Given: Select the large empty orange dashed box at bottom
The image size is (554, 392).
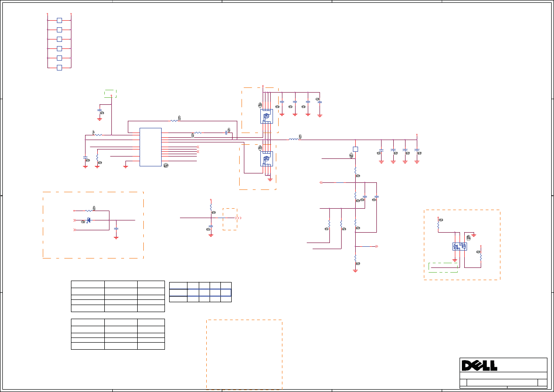Looking at the screenshot, I should [244, 354].
